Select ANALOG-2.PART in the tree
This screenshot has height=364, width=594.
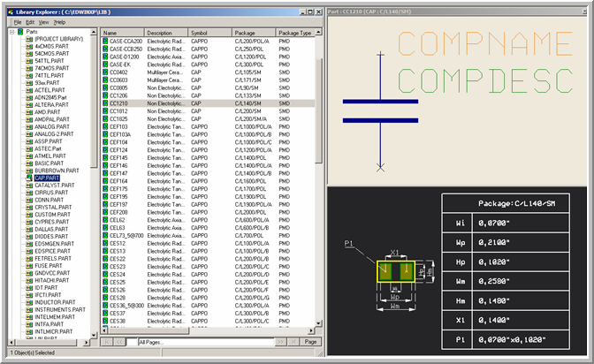(54, 134)
